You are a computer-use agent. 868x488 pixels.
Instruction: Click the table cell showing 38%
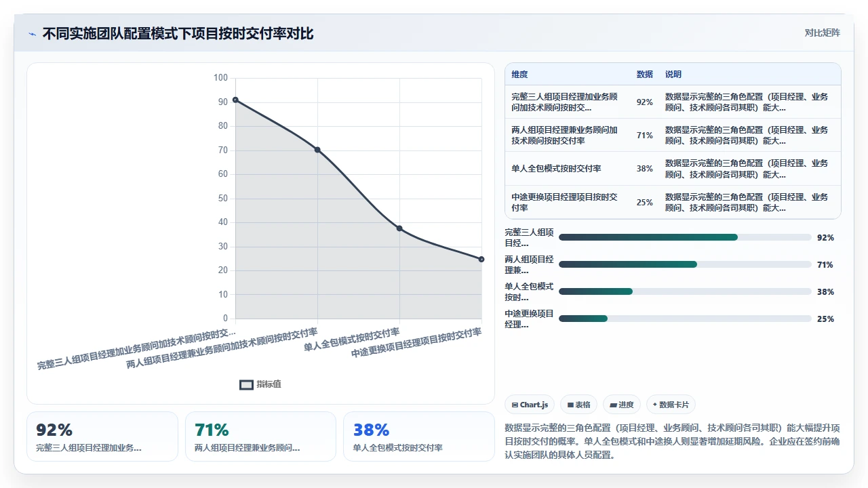point(645,169)
